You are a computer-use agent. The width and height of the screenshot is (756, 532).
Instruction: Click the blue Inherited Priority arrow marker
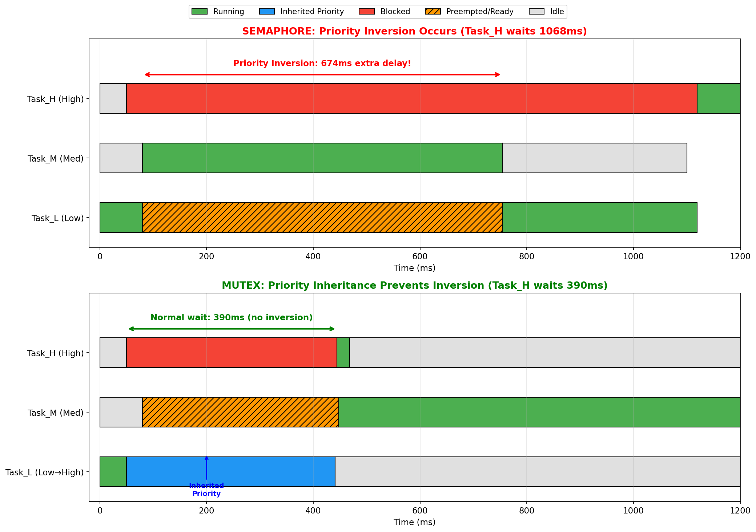coord(206,468)
